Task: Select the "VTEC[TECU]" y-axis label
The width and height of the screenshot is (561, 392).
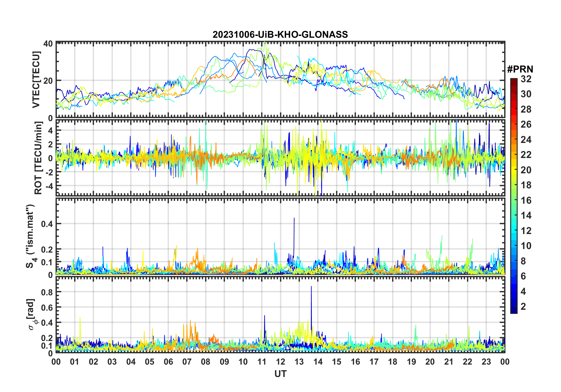Action: click(x=36, y=80)
